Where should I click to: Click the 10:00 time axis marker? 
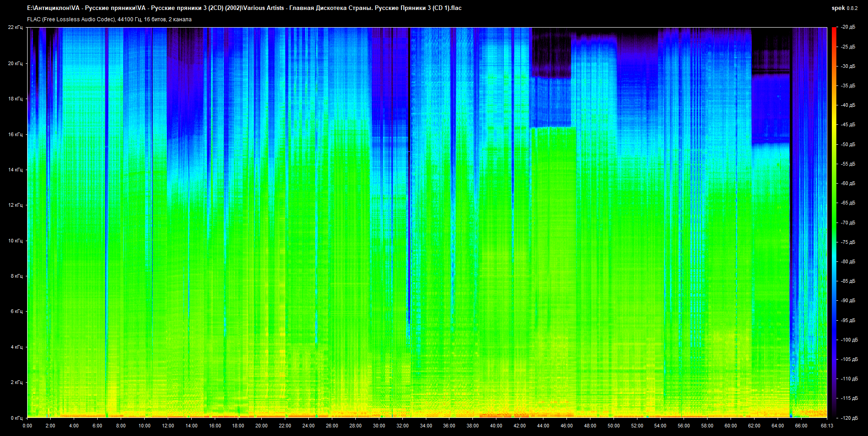(144, 426)
